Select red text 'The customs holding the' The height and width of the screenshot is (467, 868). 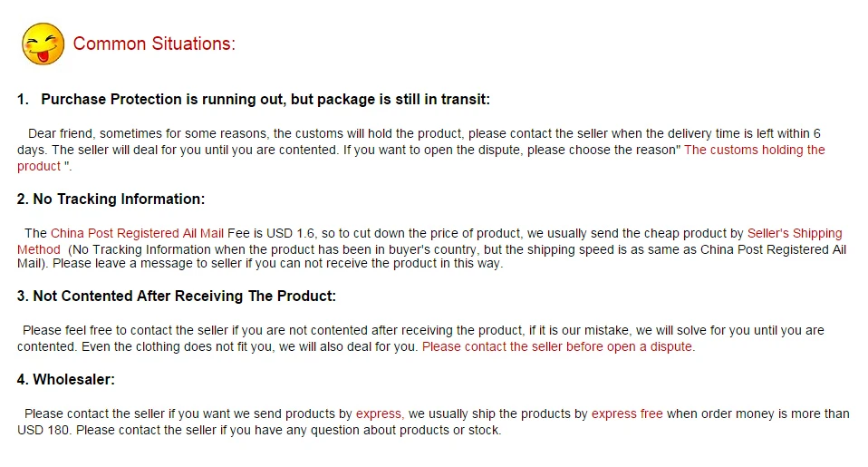[755, 150]
